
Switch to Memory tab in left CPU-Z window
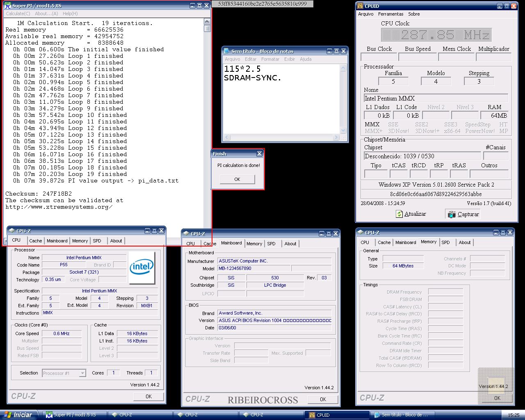pyautogui.click(x=80, y=241)
